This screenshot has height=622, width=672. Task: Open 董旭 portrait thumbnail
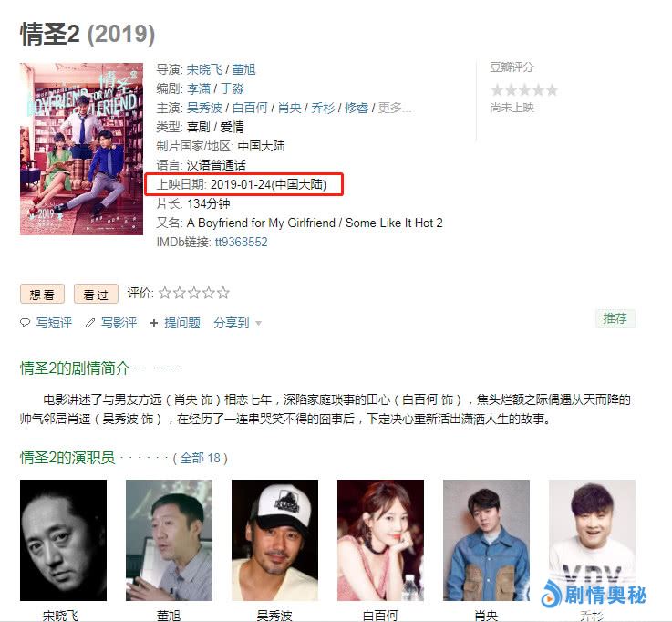[169, 540]
